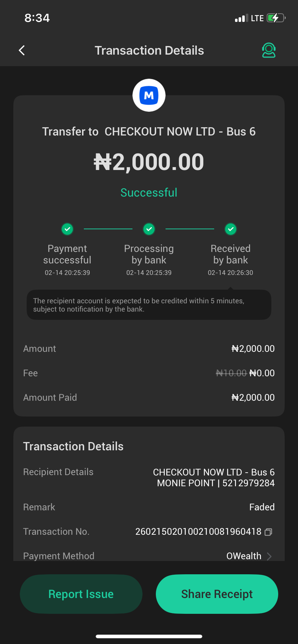298x644 pixels.
Task: Tap the Received by bank checkmark
Action: [x=231, y=229]
